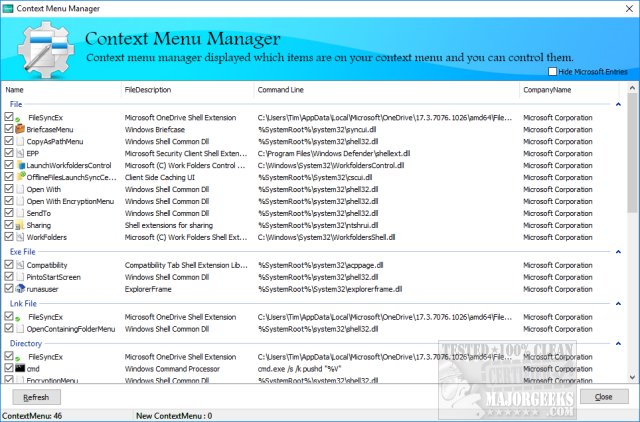640x422 pixels.
Task: Click the OneDrive icon beside FileSyncEx under Directory
Action: 18,358
